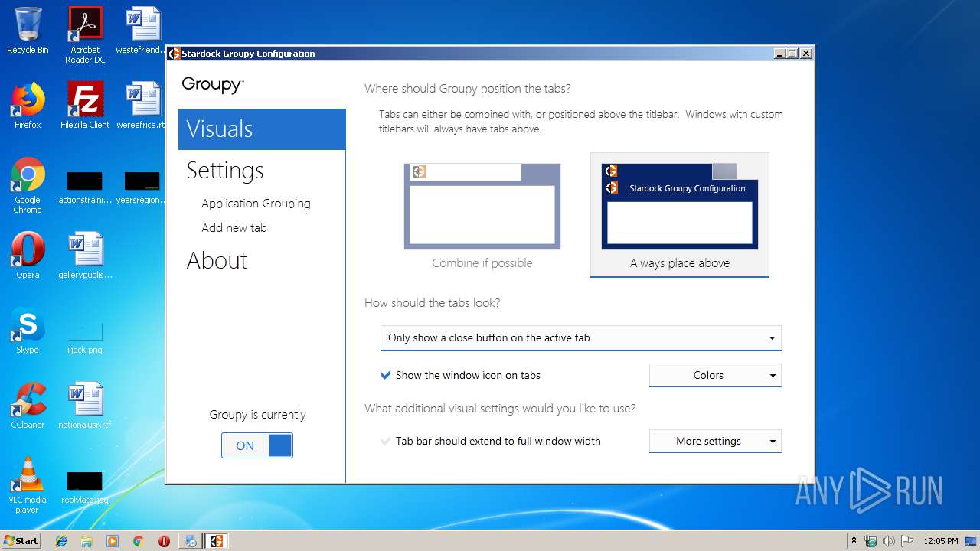Open Internet Explorer in the taskbar
This screenshot has height=551, width=980.
[61, 541]
